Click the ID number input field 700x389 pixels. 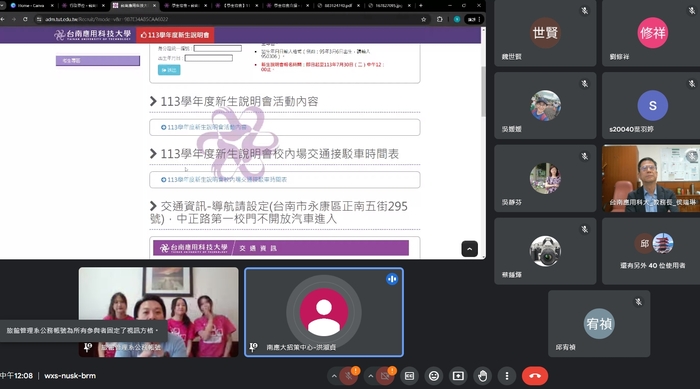pos(217,48)
